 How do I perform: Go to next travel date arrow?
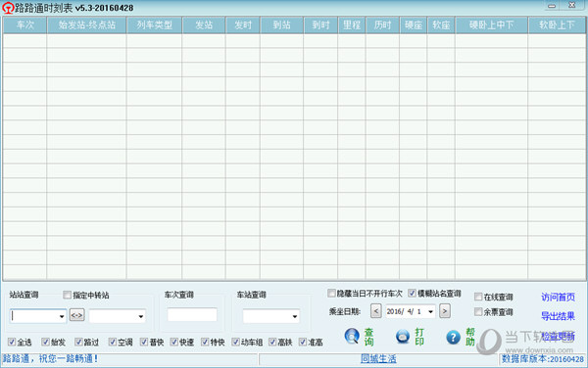pyautogui.click(x=444, y=311)
